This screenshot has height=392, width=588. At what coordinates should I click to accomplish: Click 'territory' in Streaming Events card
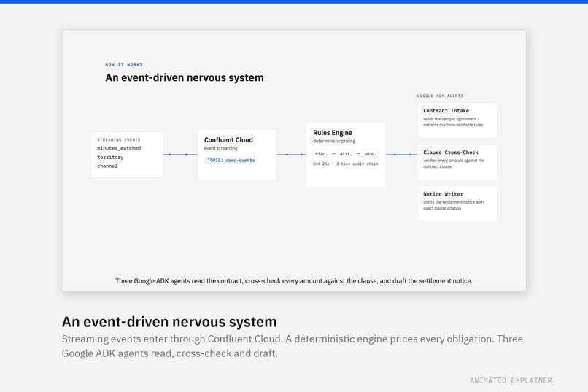(110, 157)
